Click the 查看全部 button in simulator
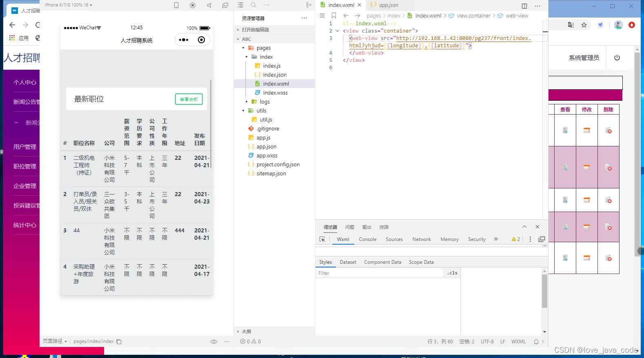Screen dimensions: 644x358 189,99
